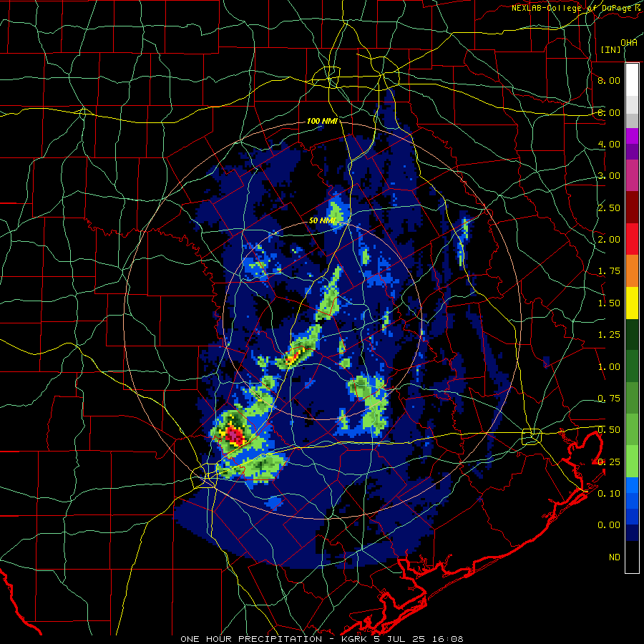Click the 2.00 legend value

click(609, 240)
